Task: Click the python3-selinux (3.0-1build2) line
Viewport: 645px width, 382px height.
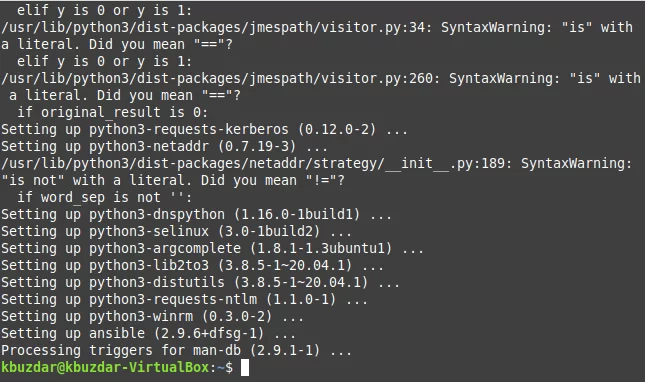Action: coord(176,231)
